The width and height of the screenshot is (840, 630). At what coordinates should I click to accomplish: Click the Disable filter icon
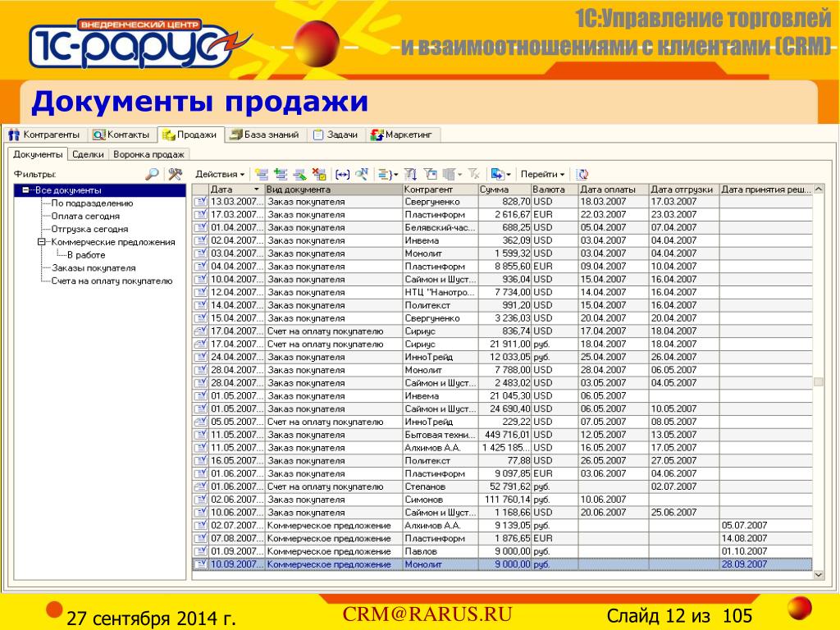click(473, 174)
